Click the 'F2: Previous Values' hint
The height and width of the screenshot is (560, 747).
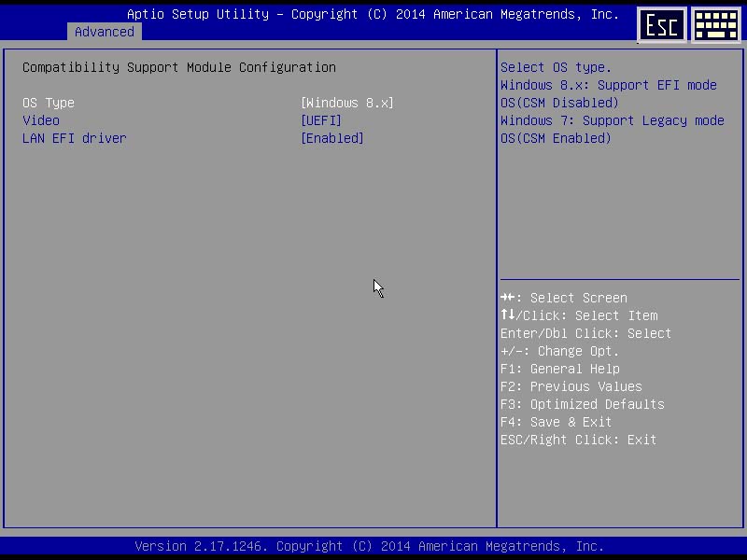point(571,386)
